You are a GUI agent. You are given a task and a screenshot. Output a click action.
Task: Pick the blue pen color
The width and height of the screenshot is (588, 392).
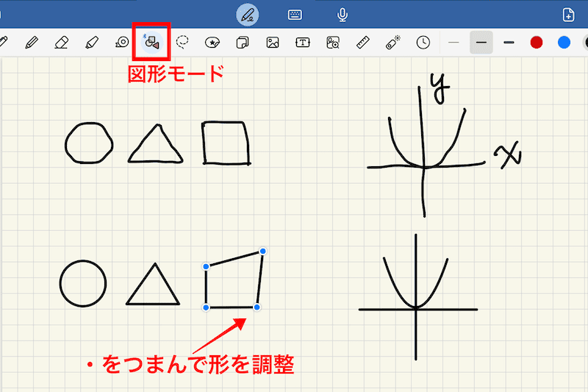coord(564,43)
